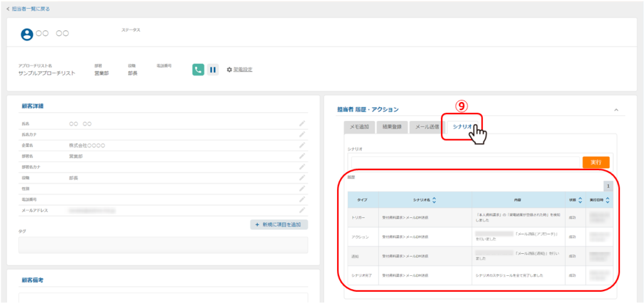The width and height of the screenshot is (644, 303).
Task: Edit the 氏名 field with pencil icon
Action: point(303,123)
